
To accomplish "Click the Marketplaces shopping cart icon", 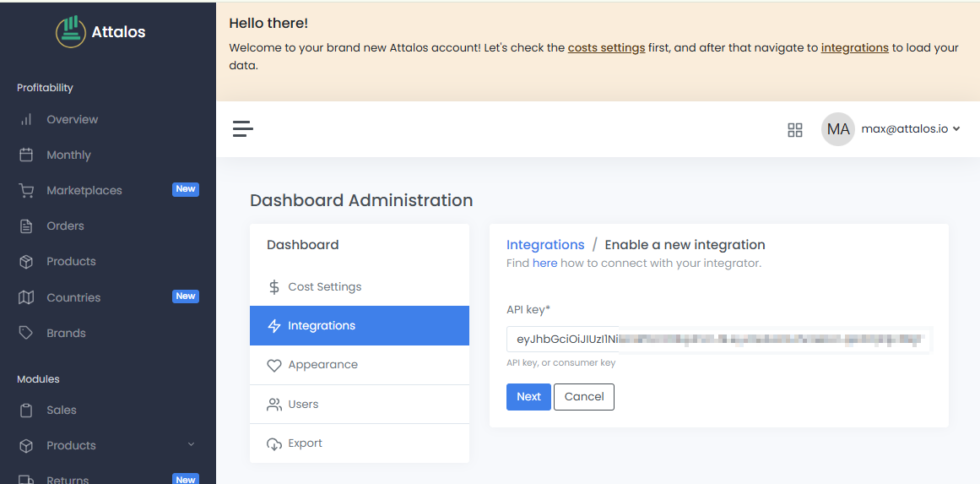I will (25, 191).
